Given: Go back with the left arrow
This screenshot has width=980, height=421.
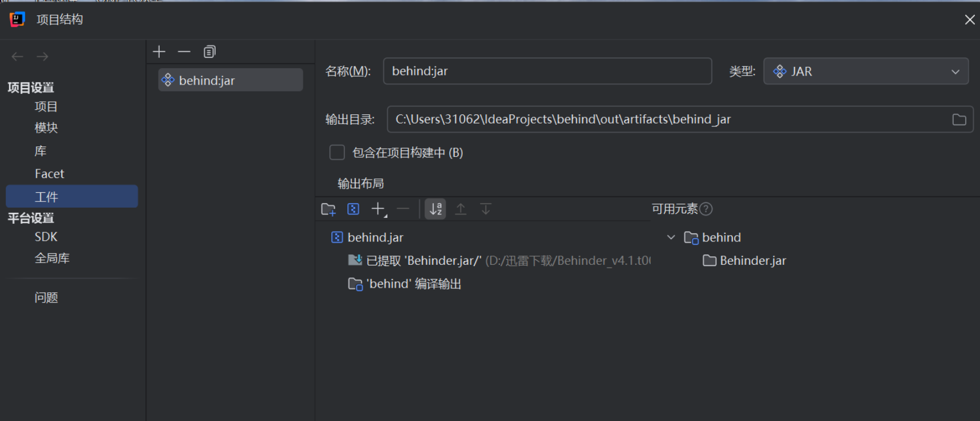Looking at the screenshot, I should pos(18,57).
